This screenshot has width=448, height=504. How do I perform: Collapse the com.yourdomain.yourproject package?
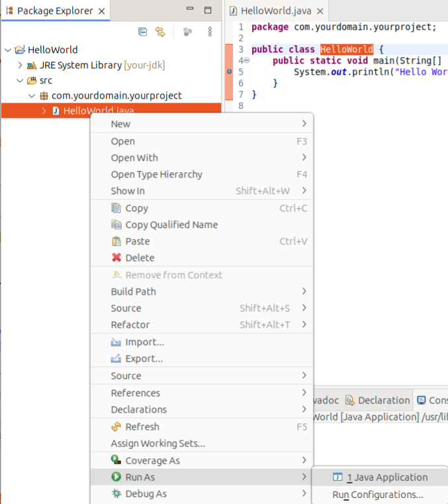32,95
